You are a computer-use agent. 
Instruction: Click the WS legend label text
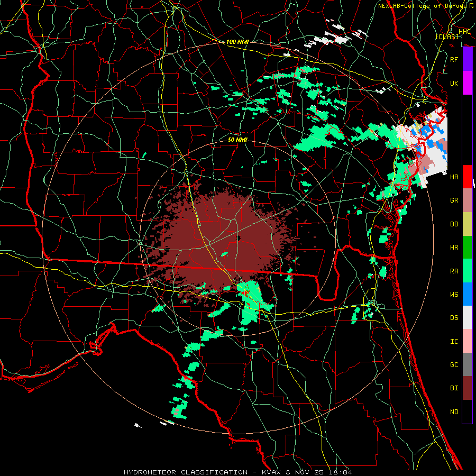coord(454,294)
